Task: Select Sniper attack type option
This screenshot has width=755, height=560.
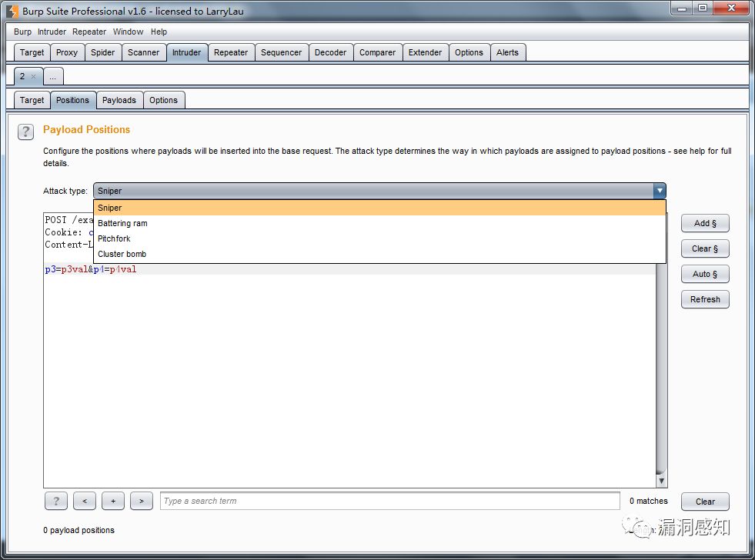Action: (379, 208)
